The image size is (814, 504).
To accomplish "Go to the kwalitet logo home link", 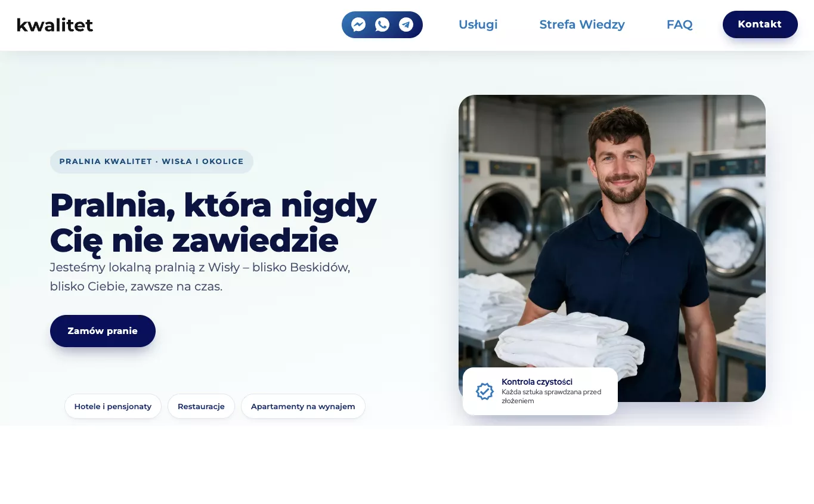I will 55,25.
